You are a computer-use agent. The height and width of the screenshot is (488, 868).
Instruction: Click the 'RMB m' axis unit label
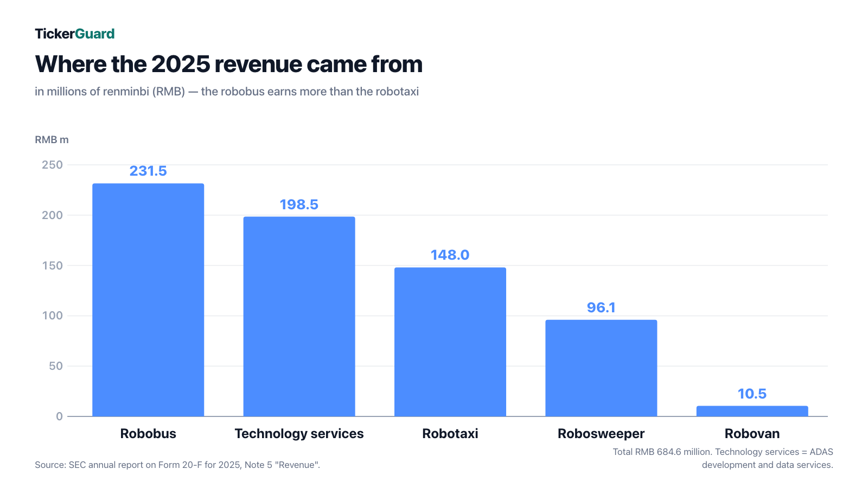52,140
